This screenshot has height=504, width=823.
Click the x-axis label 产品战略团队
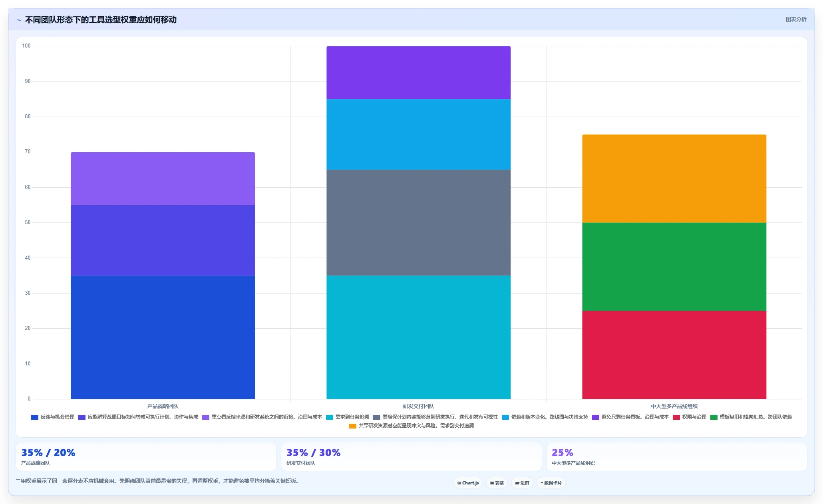pyautogui.click(x=163, y=406)
